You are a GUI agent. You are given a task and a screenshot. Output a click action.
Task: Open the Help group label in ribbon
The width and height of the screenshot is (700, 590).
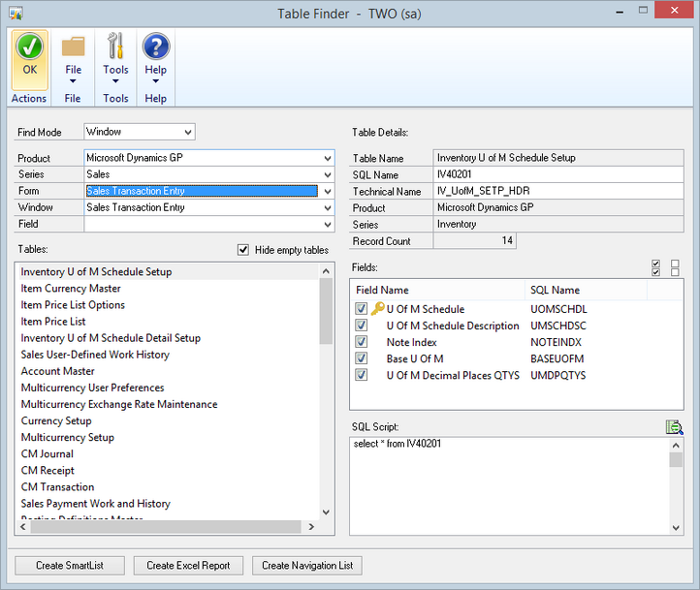pyautogui.click(x=155, y=98)
